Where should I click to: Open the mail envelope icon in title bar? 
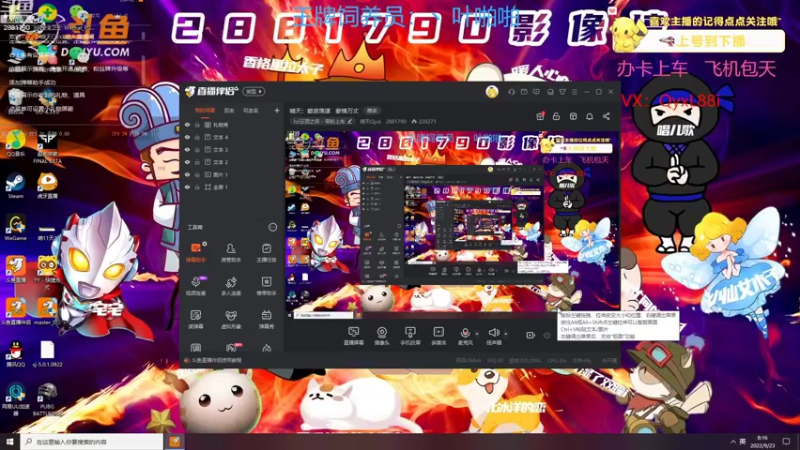pos(524,92)
